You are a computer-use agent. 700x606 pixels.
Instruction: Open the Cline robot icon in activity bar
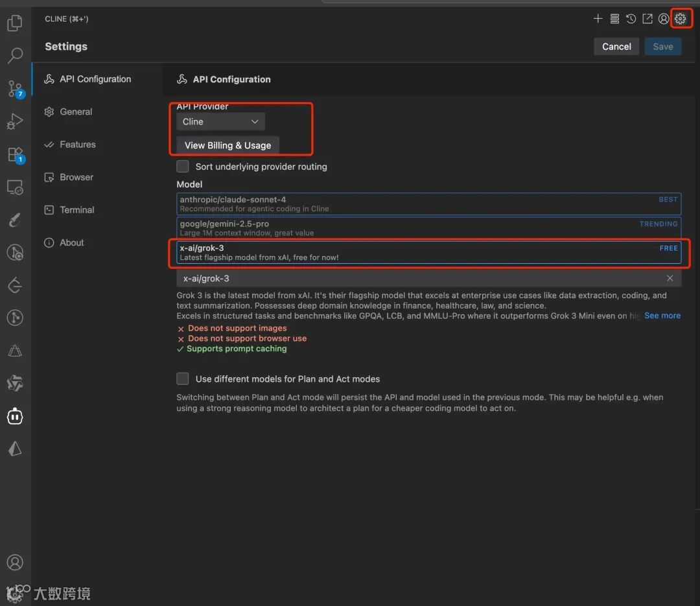tap(15, 416)
